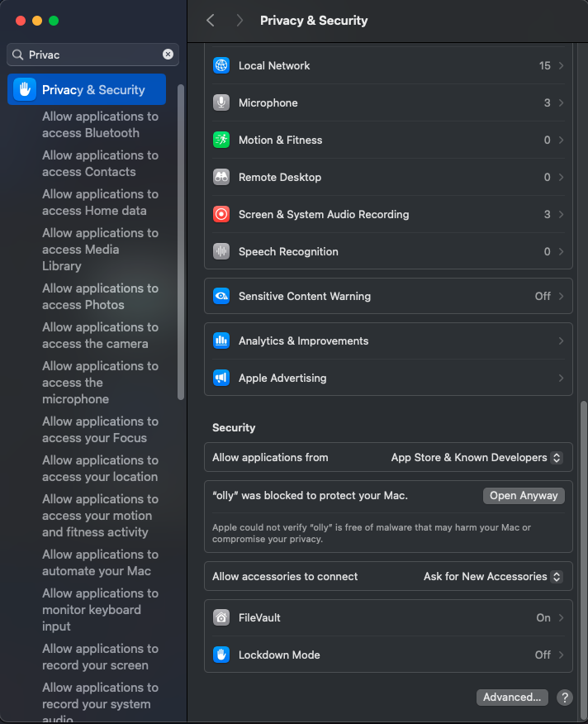Open Local Network row chevron

[562, 65]
